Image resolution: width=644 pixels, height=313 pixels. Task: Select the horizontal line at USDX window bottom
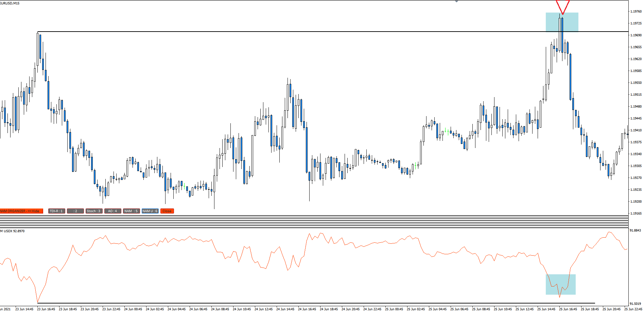pyautogui.click(x=316, y=303)
